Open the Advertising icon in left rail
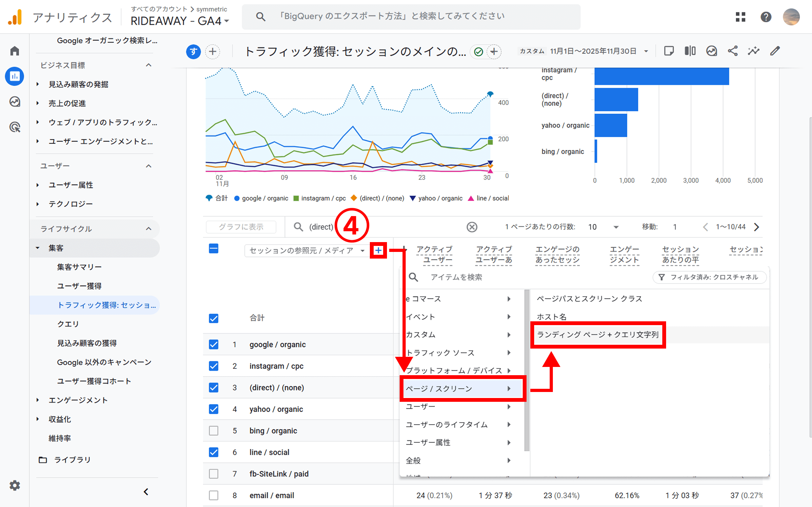812x507 pixels. (14, 127)
